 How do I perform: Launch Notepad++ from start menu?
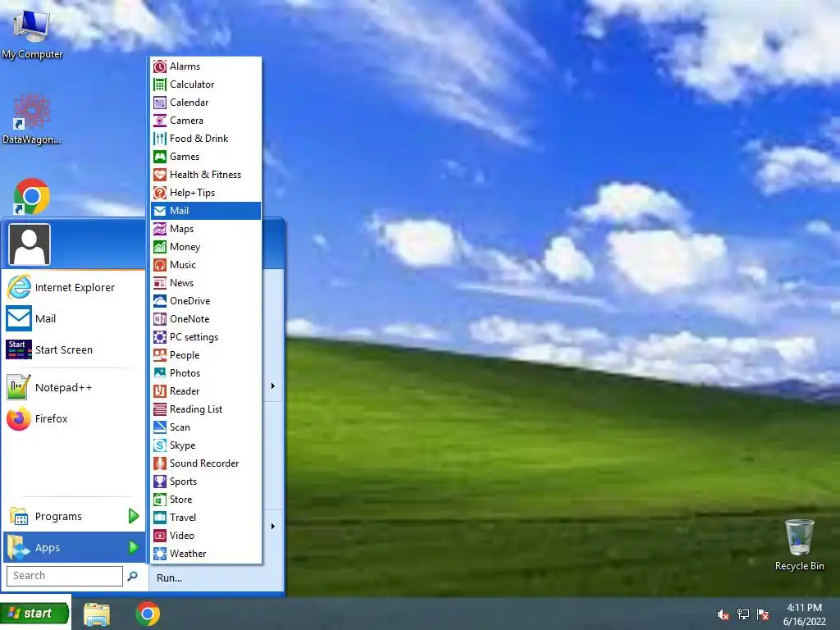(74, 387)
